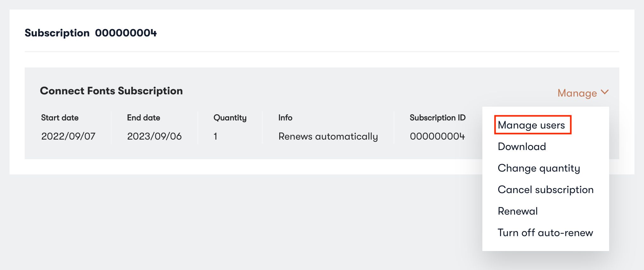Image resolution: width=644 pixels, height=270 pixels.
Task: Click Connect Fonts Subscription title
Action: coord(111,91)
